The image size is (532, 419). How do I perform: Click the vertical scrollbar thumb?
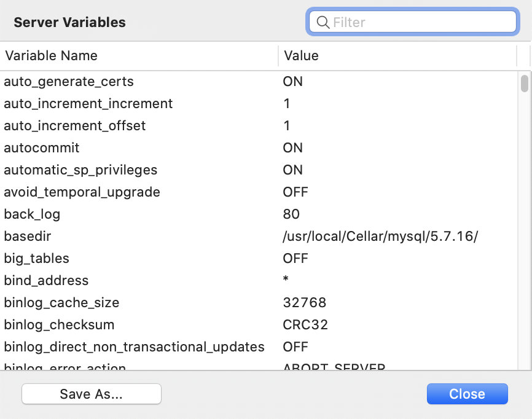pos(525,83)
